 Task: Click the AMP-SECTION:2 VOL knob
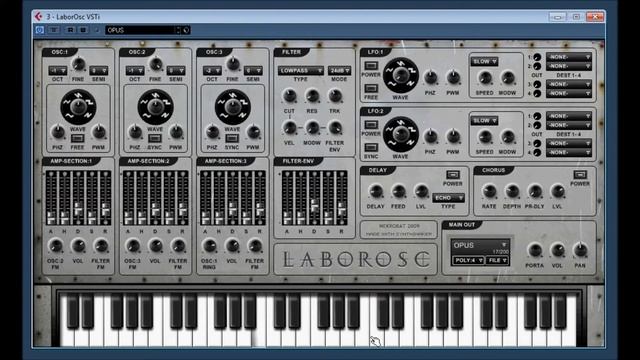[155, 246]
